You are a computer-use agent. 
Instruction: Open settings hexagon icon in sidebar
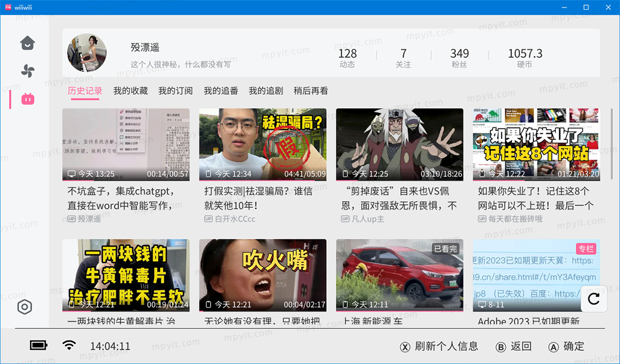coord(25,307)
